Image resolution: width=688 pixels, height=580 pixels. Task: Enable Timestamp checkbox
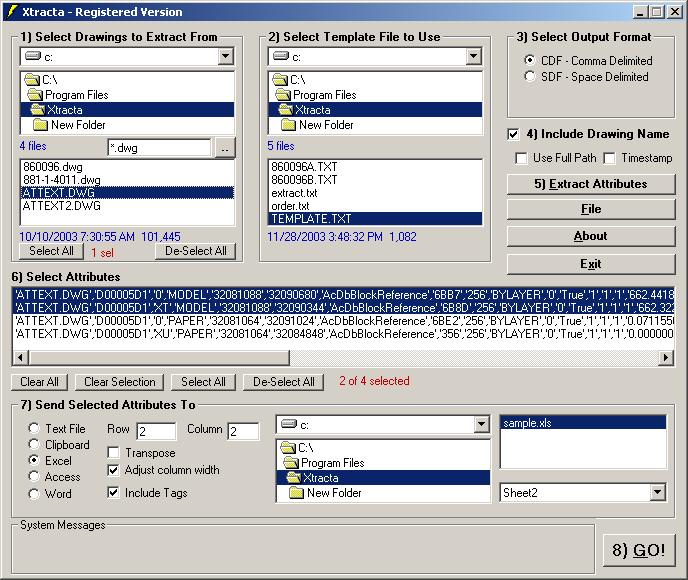tap(609, 158)
